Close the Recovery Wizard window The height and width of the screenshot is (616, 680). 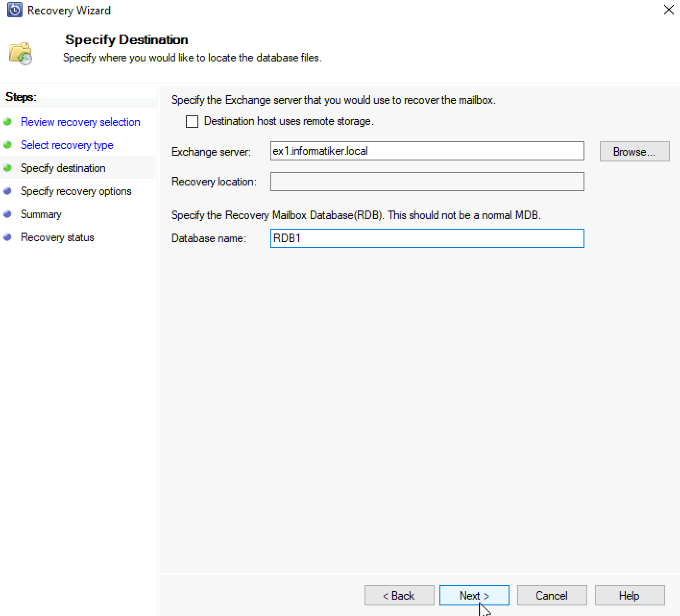668,10
